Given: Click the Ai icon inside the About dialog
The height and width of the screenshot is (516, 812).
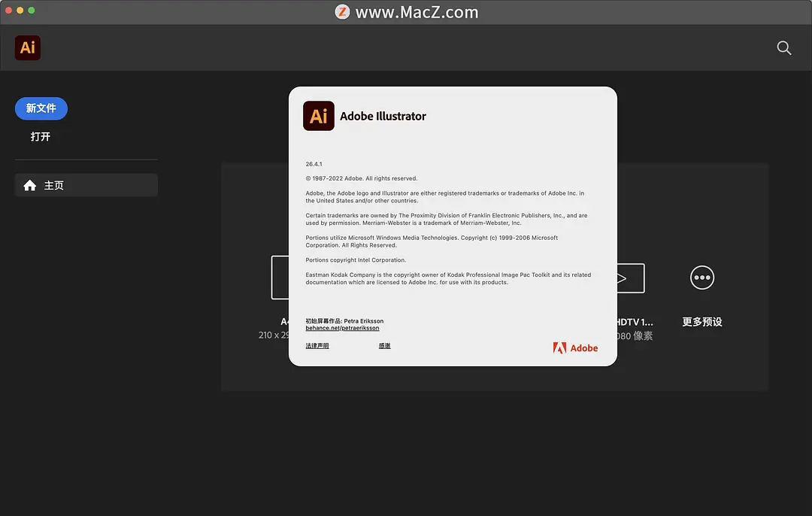Looking at the screenshot, I should click(x=318, y=116).
